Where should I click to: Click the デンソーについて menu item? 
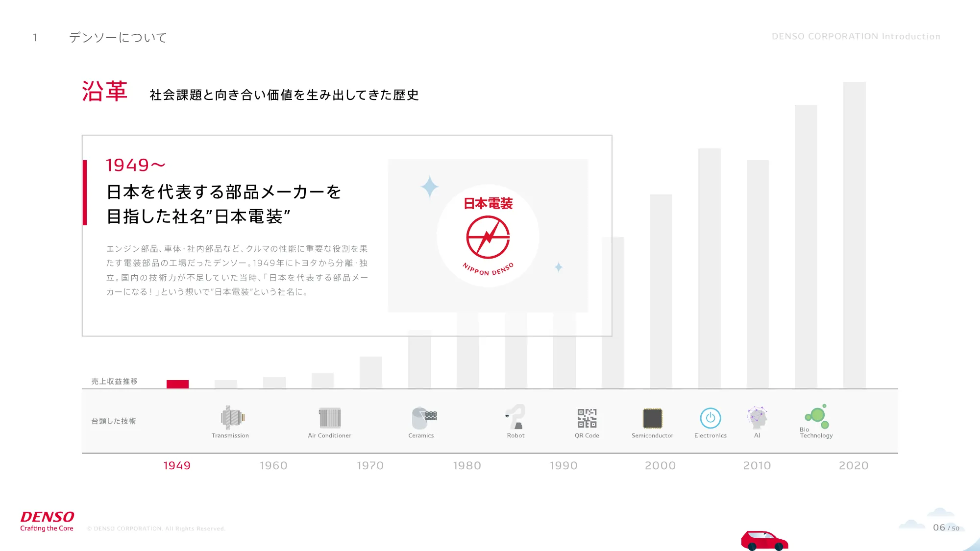click(118, 37)
